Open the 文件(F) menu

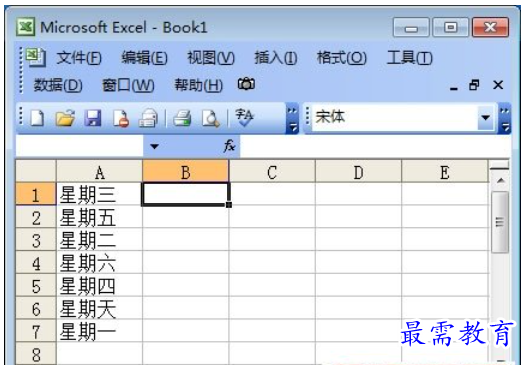click(79, 58)
